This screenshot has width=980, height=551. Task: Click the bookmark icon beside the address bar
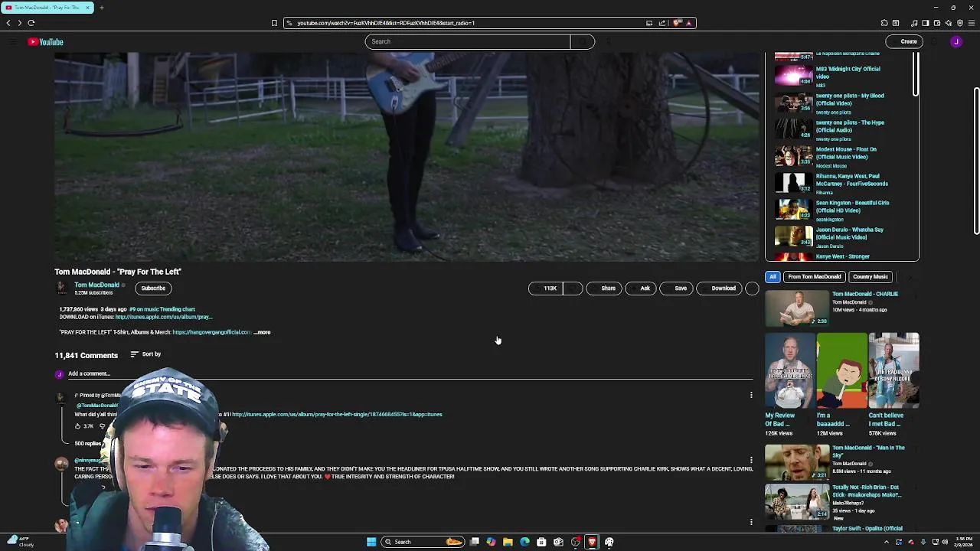(x=274, y=23)
